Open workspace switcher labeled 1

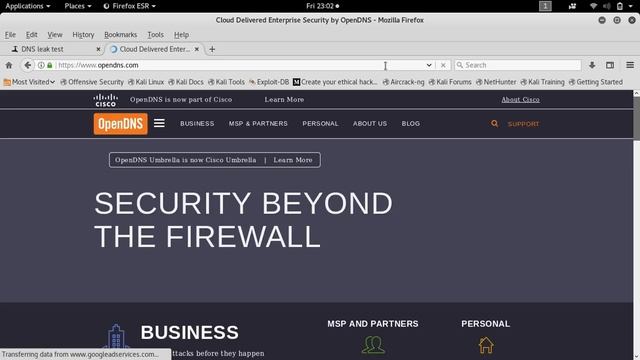pos(545,6)
